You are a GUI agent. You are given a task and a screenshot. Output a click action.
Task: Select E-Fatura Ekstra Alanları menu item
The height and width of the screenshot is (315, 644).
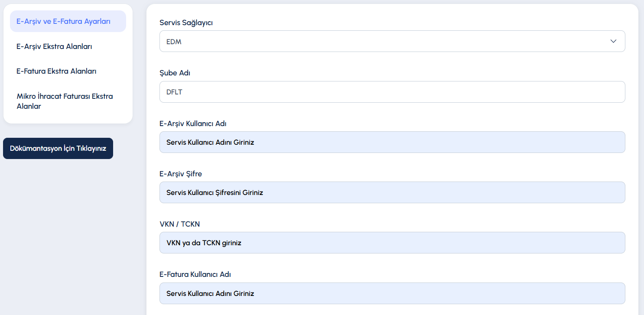click(x=56, y=71)
